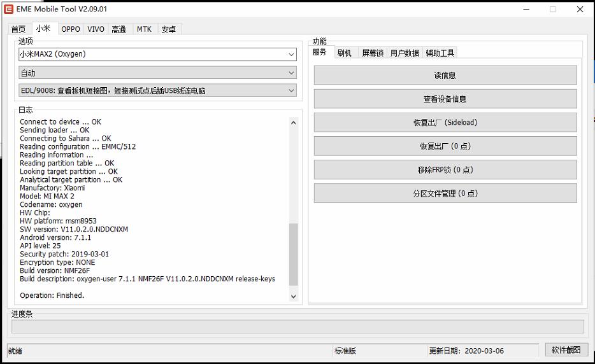This screenshot has width=595, height=364.
Task: Open the 安卓 tab
Action: (x=169, y=29)
